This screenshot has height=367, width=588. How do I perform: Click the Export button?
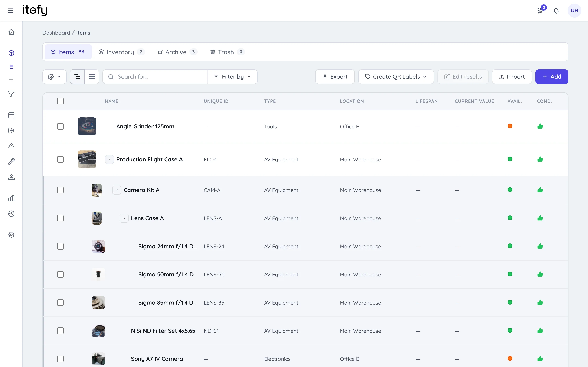tap(335, 77)
